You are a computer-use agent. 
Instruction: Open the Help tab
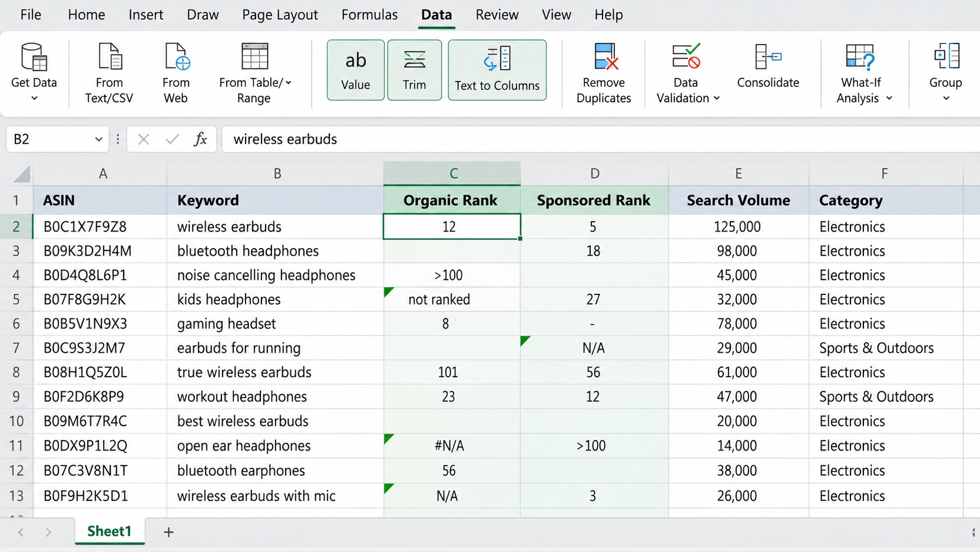(608, 15)
